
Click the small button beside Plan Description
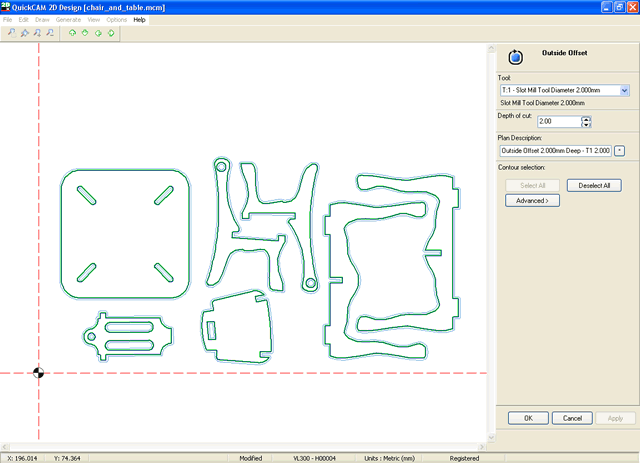(619, 151)
